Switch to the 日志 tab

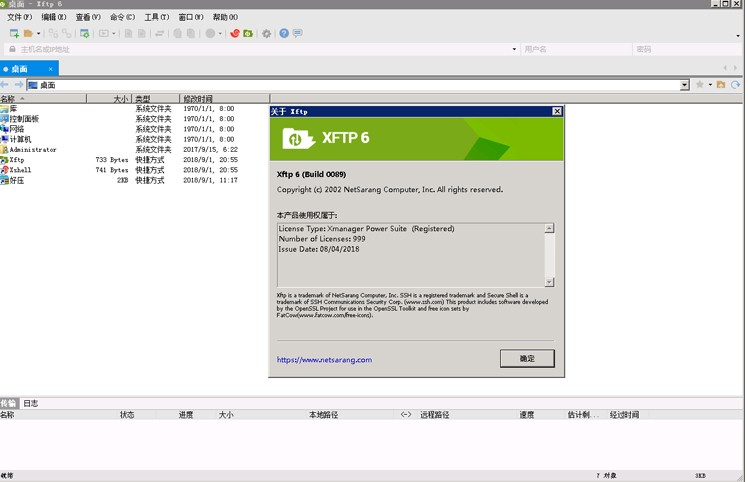(x=31, y=403)
